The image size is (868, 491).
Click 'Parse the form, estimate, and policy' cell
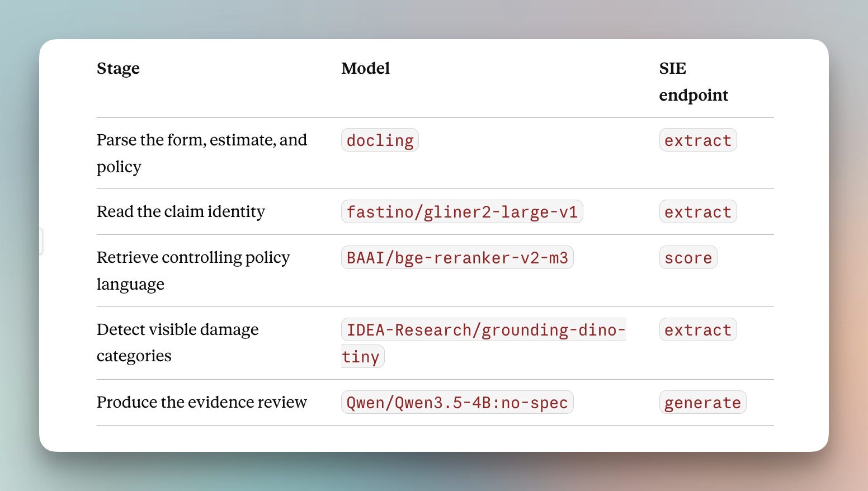coord(202,153)
